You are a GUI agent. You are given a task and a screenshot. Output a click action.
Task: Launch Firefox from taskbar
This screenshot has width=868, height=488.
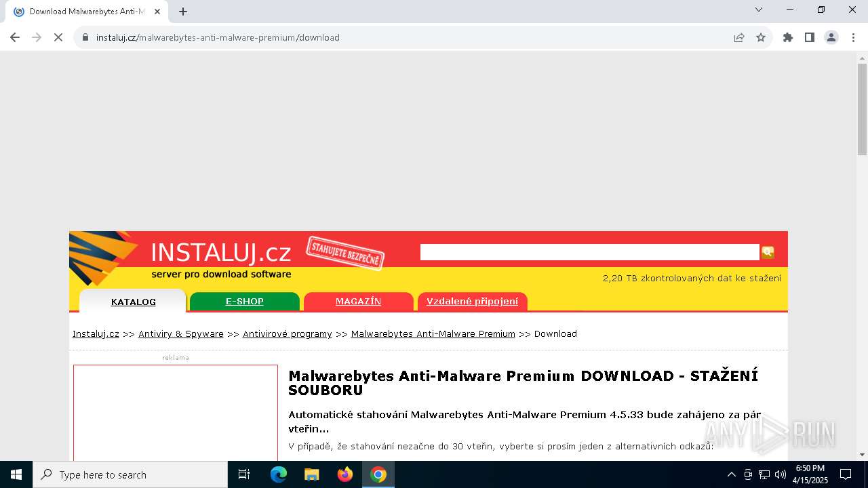(345, 474)
